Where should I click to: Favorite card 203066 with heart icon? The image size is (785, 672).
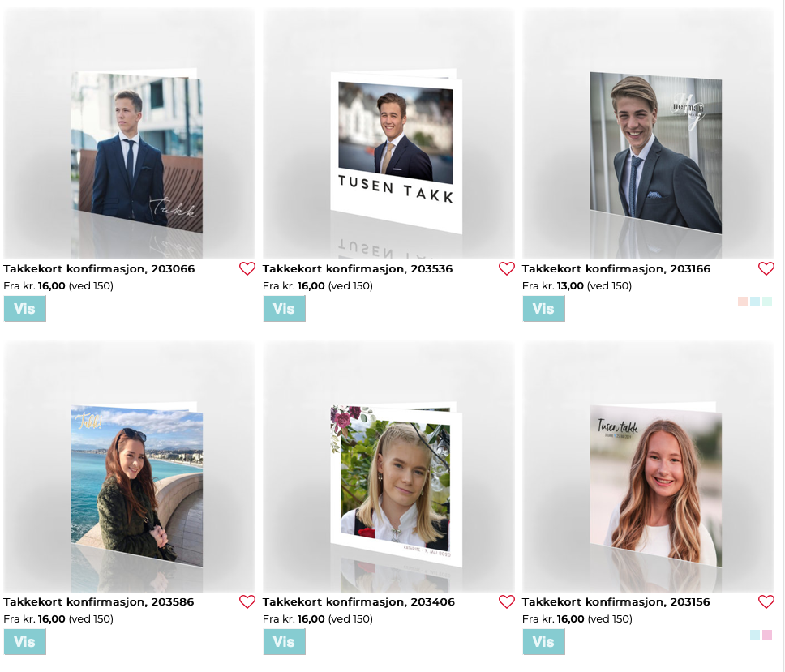[x=247, y=268]
